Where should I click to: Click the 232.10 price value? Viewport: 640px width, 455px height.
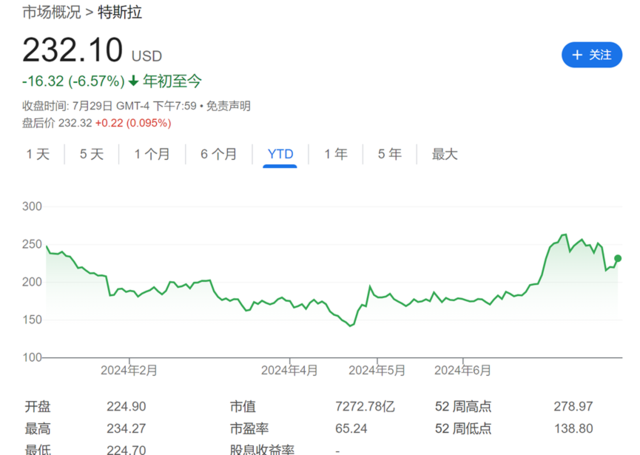pyautogui.click(x=72, y=50)
